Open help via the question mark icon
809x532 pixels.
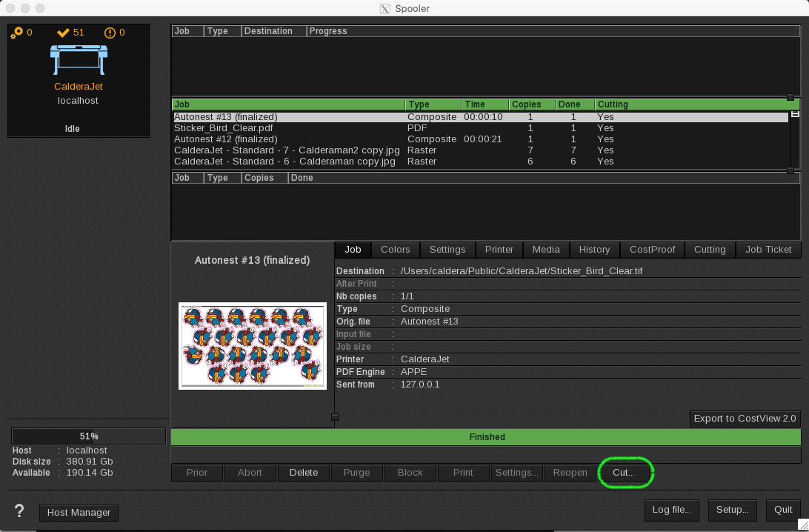click(x=19, y=511)
